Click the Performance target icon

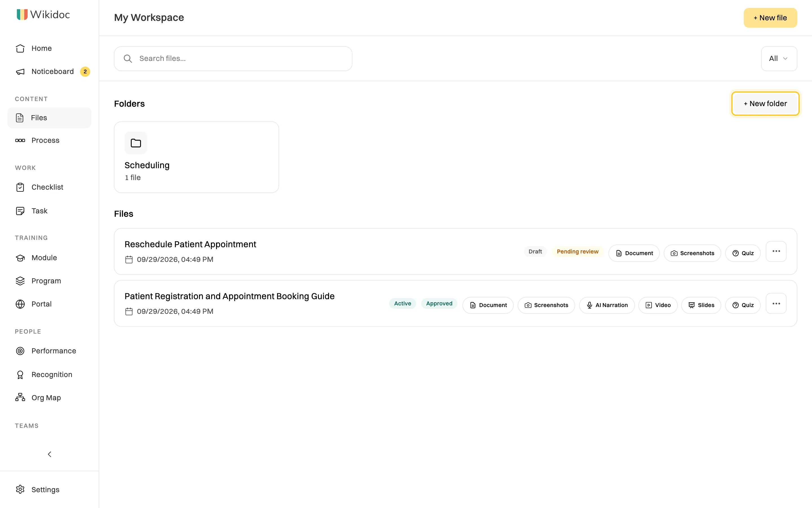pos(20,351)
